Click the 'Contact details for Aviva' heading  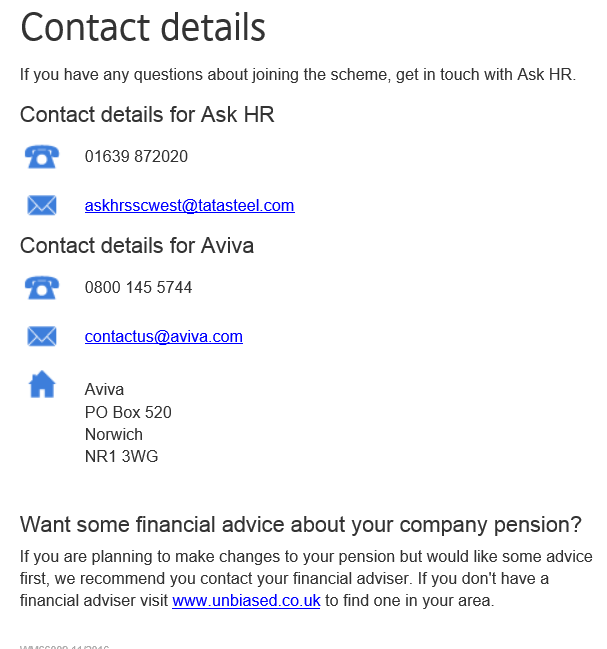click(x=137, y=245)
